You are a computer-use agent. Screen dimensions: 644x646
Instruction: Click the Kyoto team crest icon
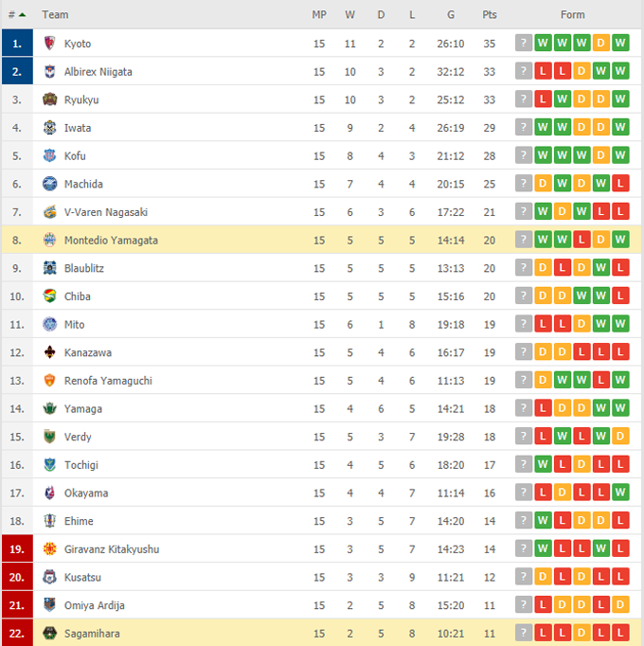pyautogui.click(x=50, y=44)
